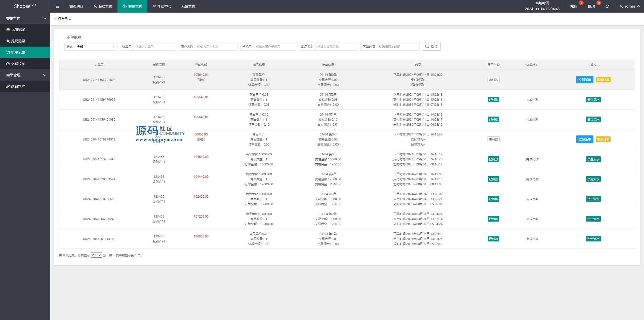The width and height of the screenshot is (644, 320).
Task: Select 抢单记录 sidebar item
Action: pyautogui.click(x=18, y=52)
